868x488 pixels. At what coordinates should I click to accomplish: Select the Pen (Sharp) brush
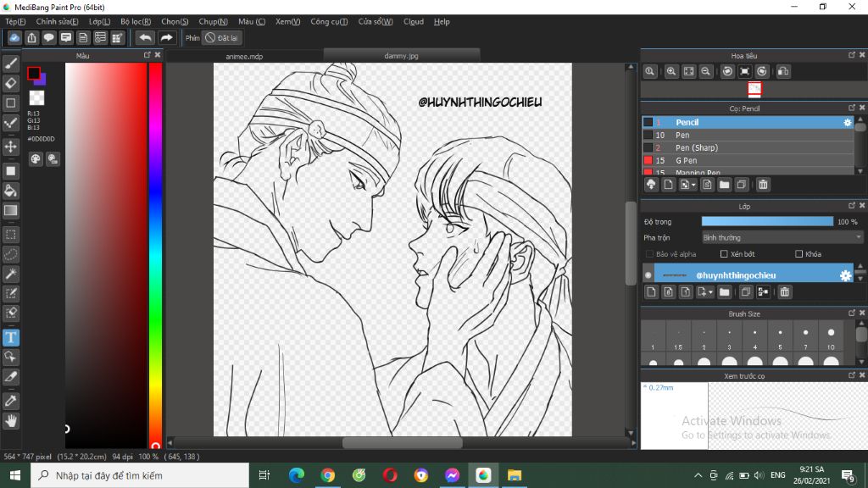coord(748,147)
